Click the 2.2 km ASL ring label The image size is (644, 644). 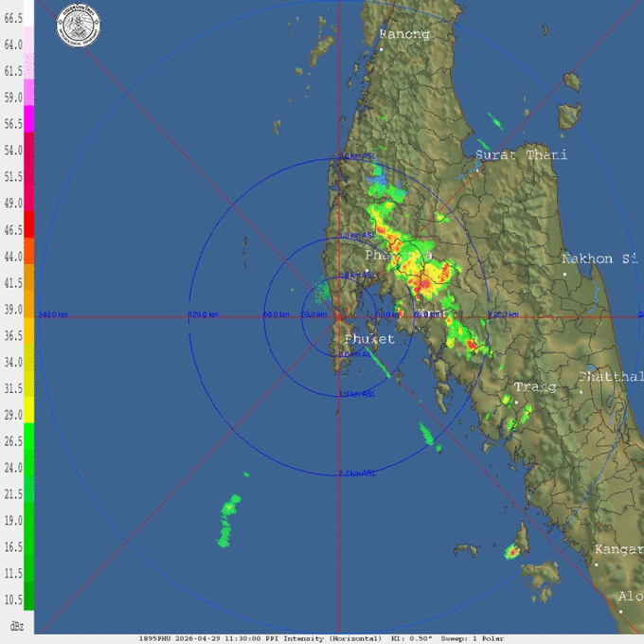tap(356, 473)
